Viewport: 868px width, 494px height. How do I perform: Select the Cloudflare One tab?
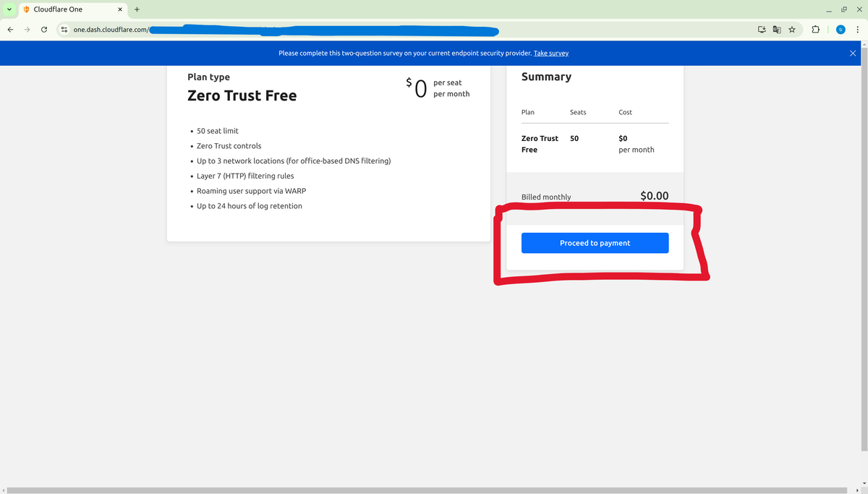pos(72,9)
